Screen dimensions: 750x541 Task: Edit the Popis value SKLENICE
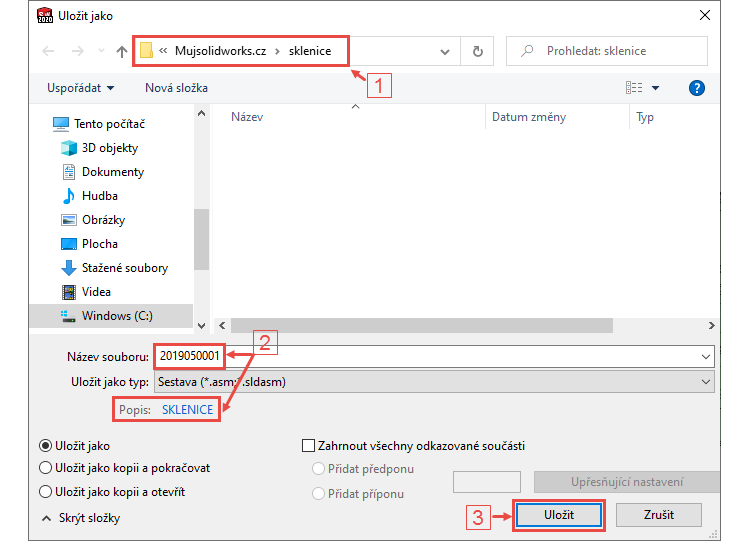[x=188, y=410]
